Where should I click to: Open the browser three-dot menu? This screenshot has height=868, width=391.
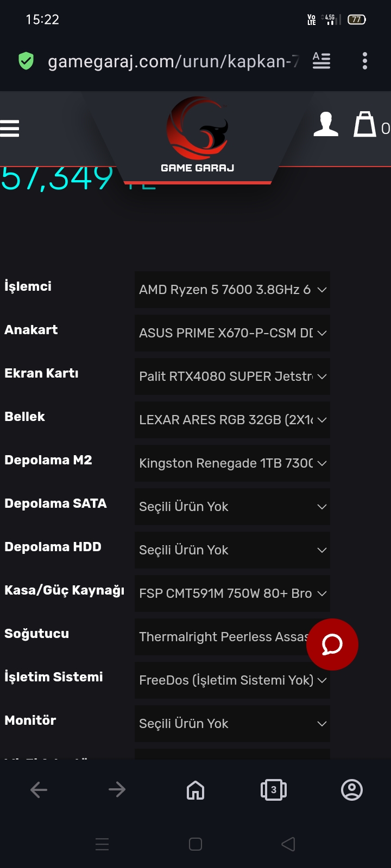pos(365,61)
